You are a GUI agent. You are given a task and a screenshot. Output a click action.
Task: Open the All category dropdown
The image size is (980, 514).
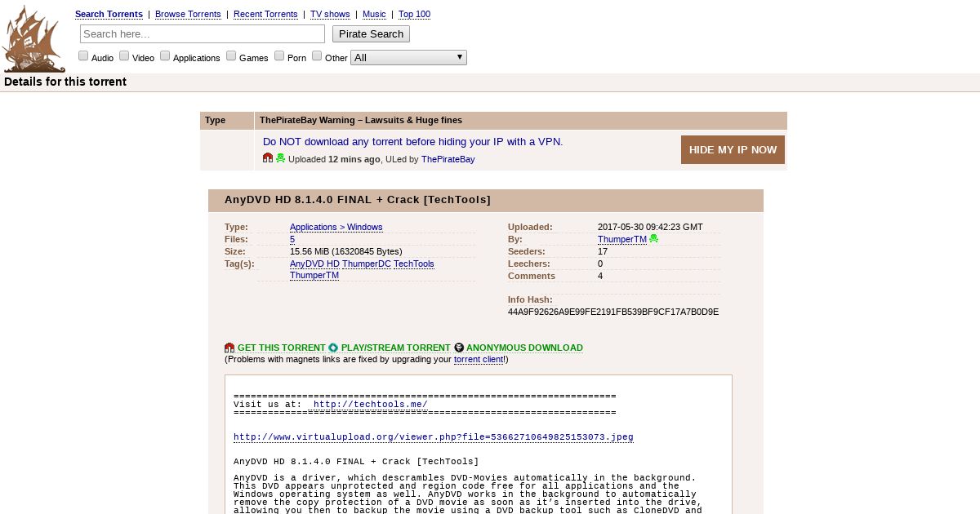click(x=408, y=57)
